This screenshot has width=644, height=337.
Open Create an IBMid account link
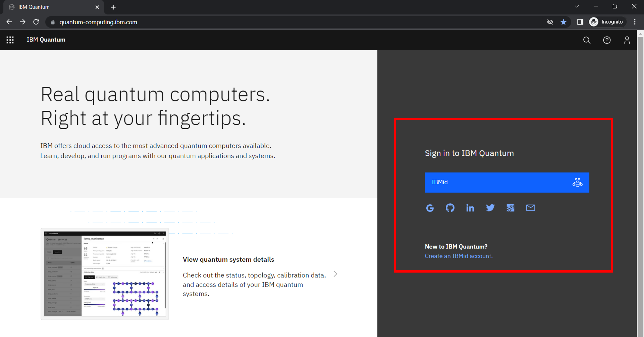459,256
